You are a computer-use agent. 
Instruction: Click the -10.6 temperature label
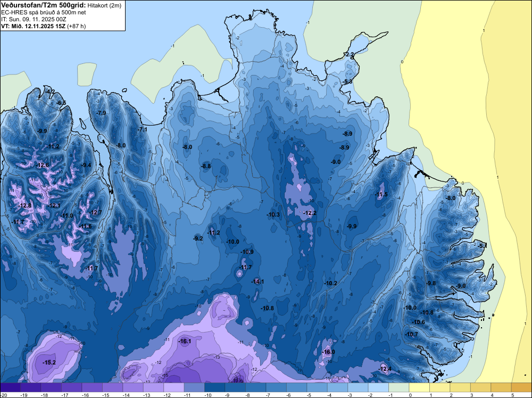click(x=418, y=322)
